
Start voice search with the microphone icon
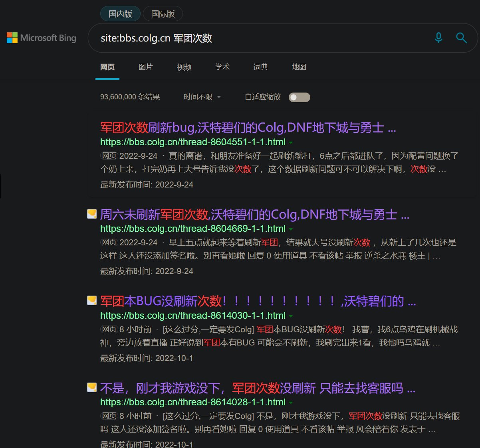coord(438,38)
